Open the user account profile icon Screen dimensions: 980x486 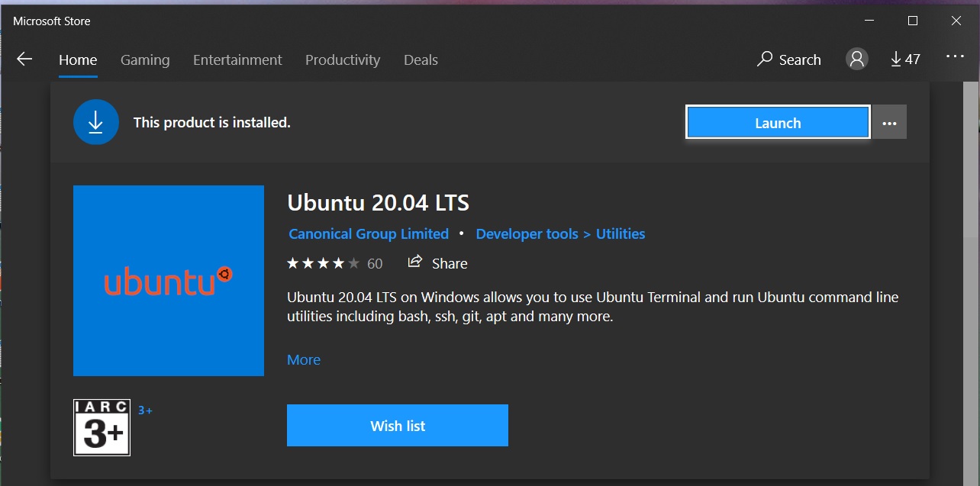857,60
